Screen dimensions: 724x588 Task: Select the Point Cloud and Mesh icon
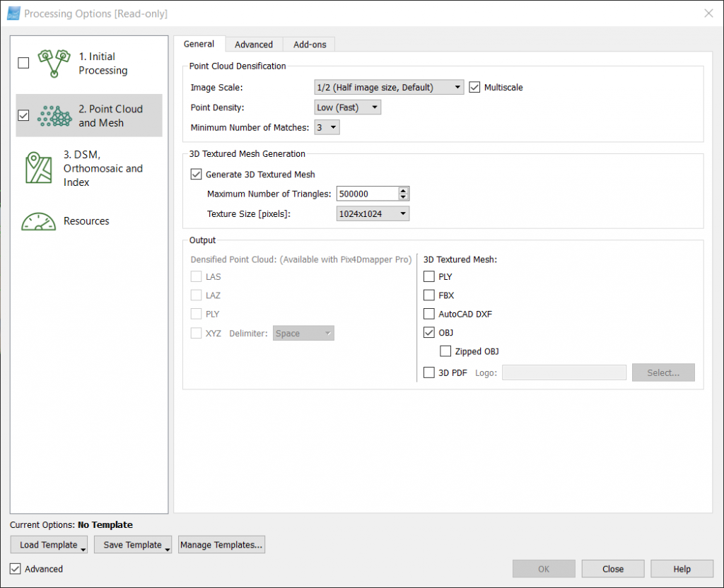[x=54, y=115]
